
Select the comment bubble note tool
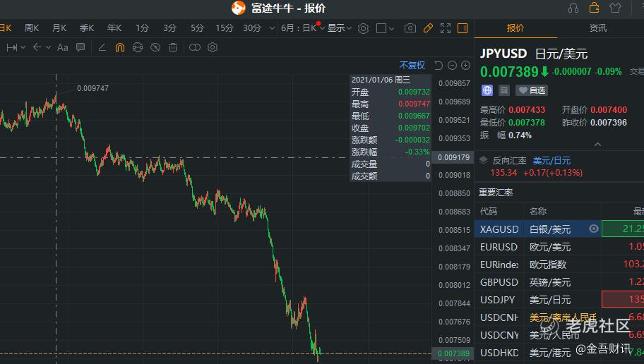[80, 47]
